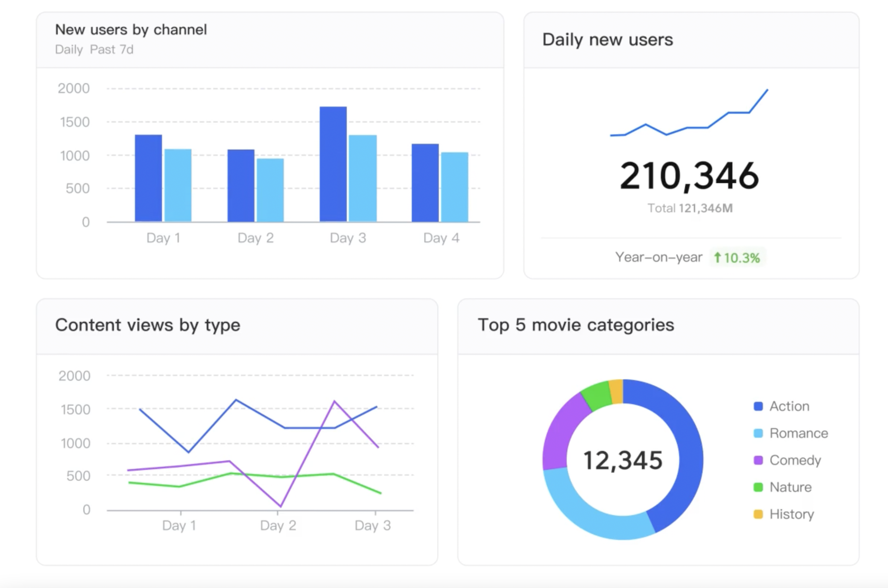Toggle the Comedy category legend label
This screenshot has height=588, width=888.
[795, 460]
